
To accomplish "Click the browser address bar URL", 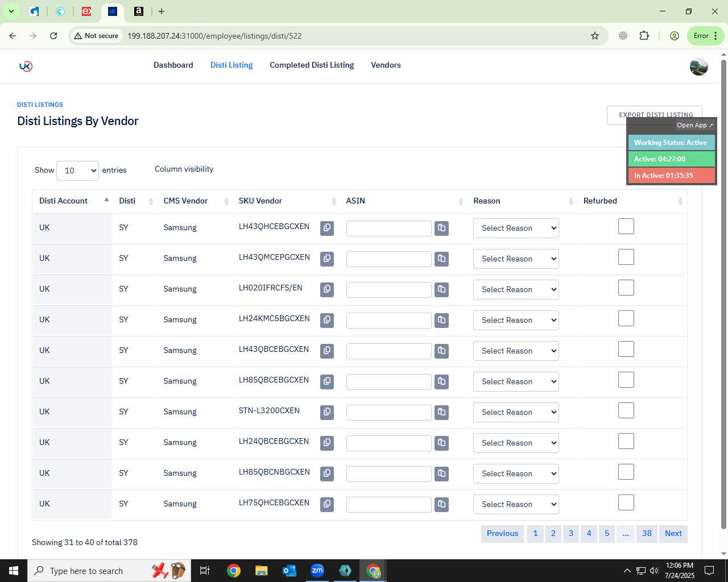I will 214,36.
